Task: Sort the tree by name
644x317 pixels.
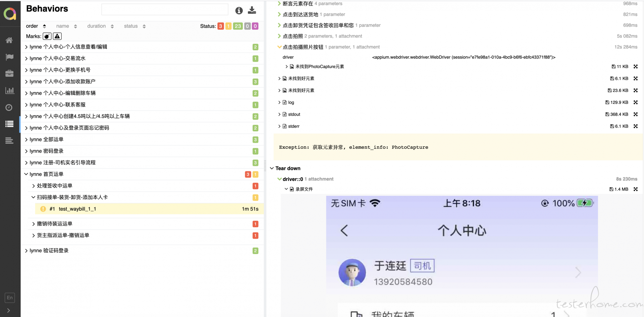Action: click(x=66, y=26)
